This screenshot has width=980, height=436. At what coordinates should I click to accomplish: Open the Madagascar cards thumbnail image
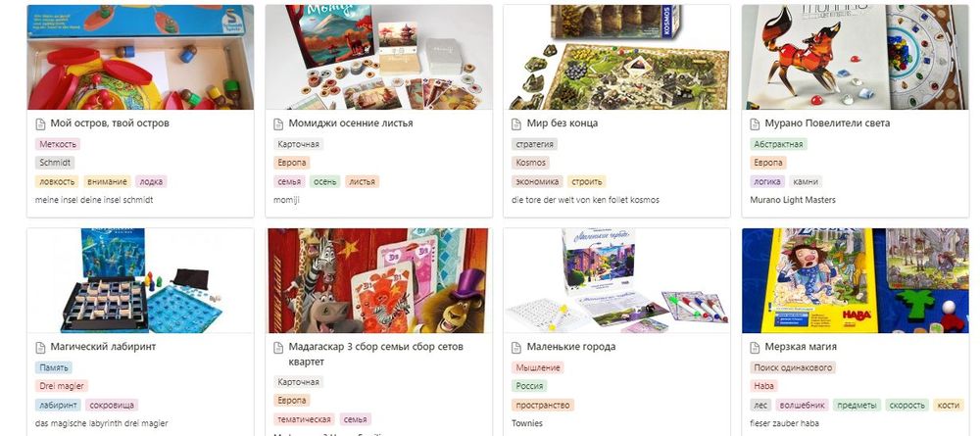pyautogui.click(x=378, y=280)
